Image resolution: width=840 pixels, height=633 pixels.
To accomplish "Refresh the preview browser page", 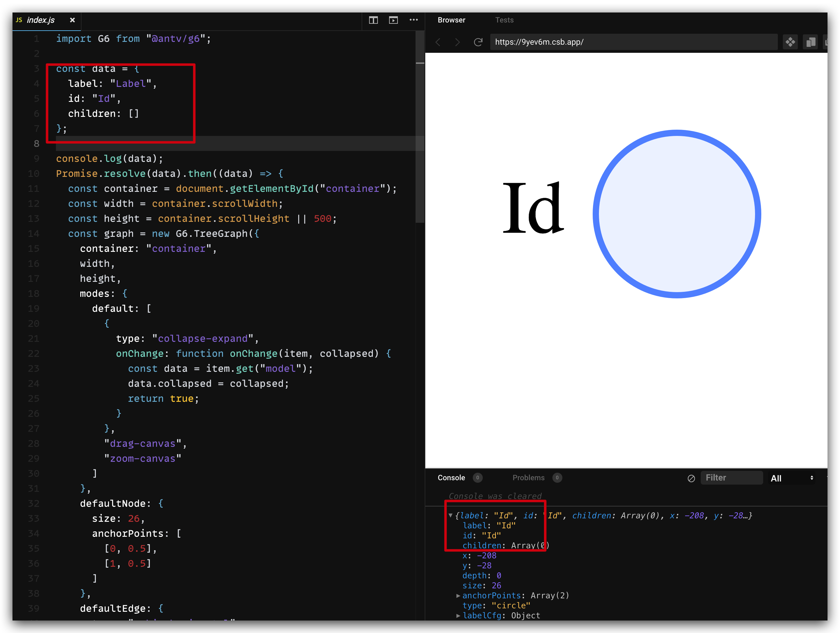I will pyautogui.click(x=478, y=42).
